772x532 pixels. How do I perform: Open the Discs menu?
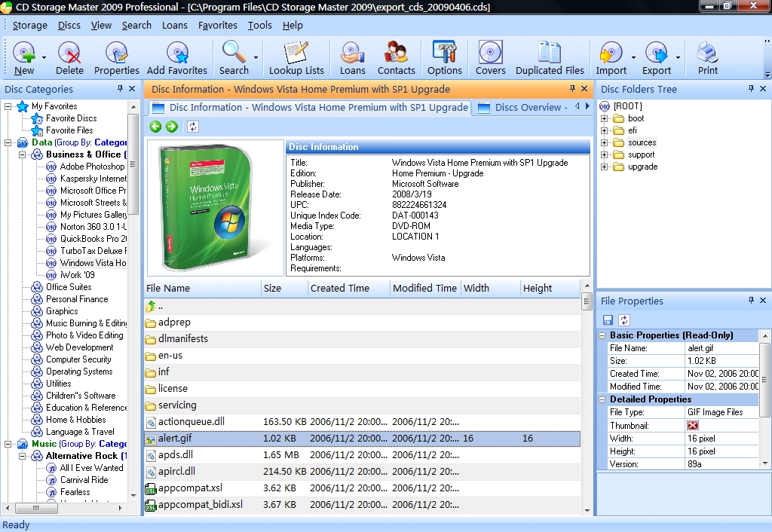point(69,25)
